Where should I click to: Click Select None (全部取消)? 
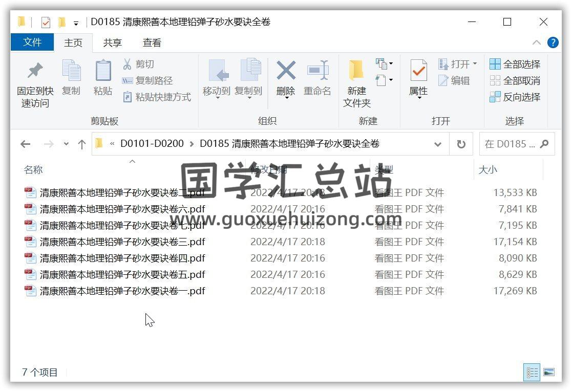(515, 80)
